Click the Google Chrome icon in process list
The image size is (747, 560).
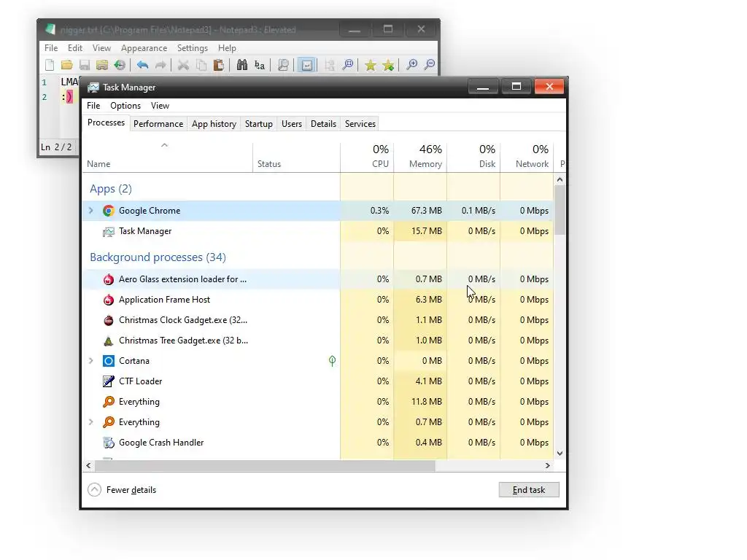(109, 211)
